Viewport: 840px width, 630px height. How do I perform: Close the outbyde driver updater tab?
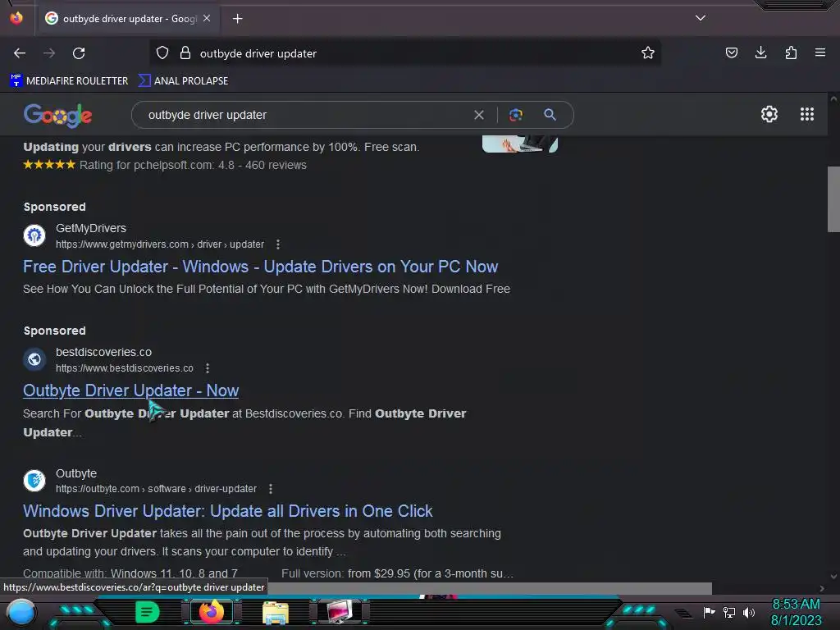(x=207, y=18)
